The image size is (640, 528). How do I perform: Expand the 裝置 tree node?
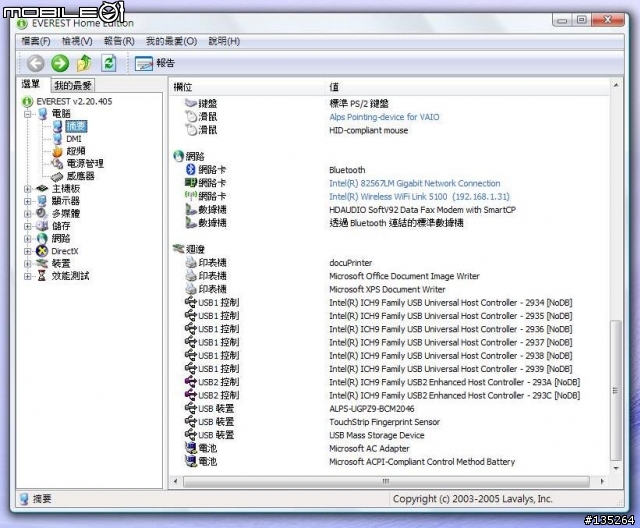[x=27, y=264]
